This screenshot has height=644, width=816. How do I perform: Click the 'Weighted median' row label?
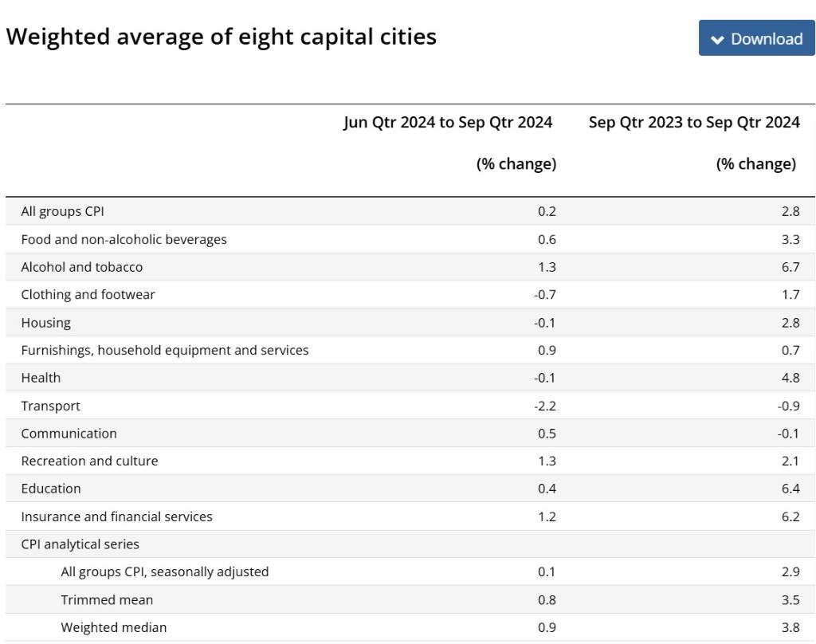(113, 627)
